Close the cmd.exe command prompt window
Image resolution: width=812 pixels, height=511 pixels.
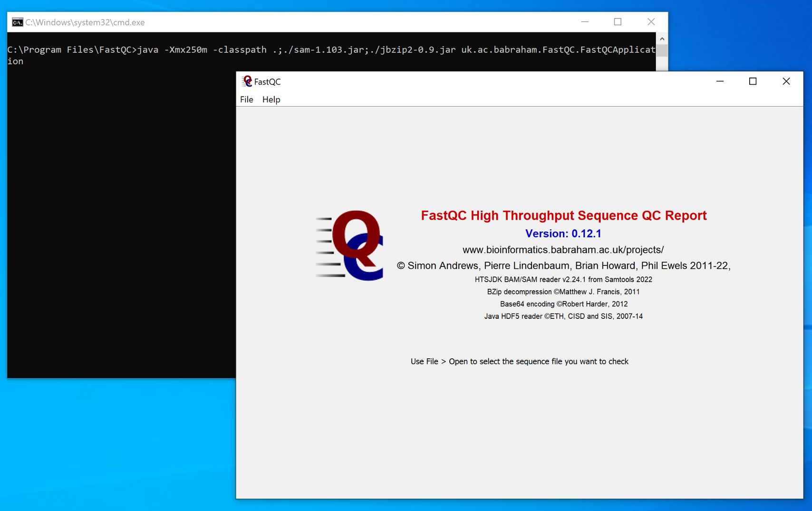pos(651,22)
